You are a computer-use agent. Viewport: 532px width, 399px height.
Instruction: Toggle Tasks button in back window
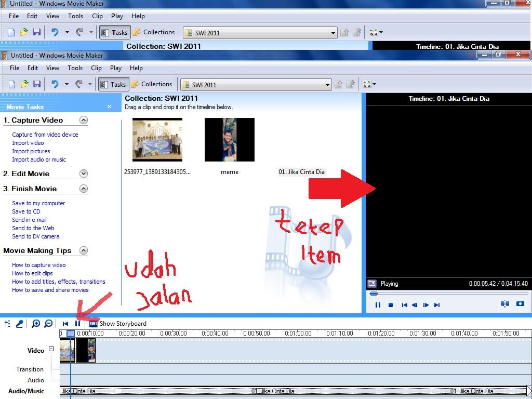point(115,32)
